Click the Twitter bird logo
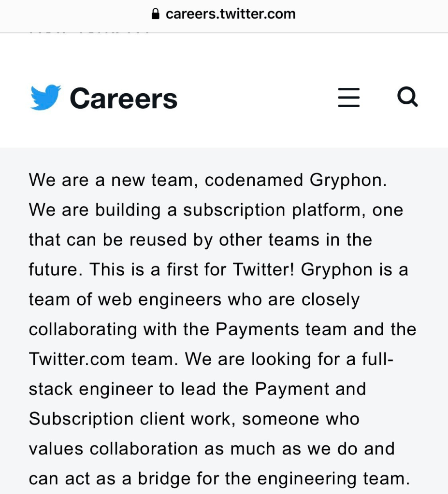Screen dimensions: 448x494 (45, 97)
